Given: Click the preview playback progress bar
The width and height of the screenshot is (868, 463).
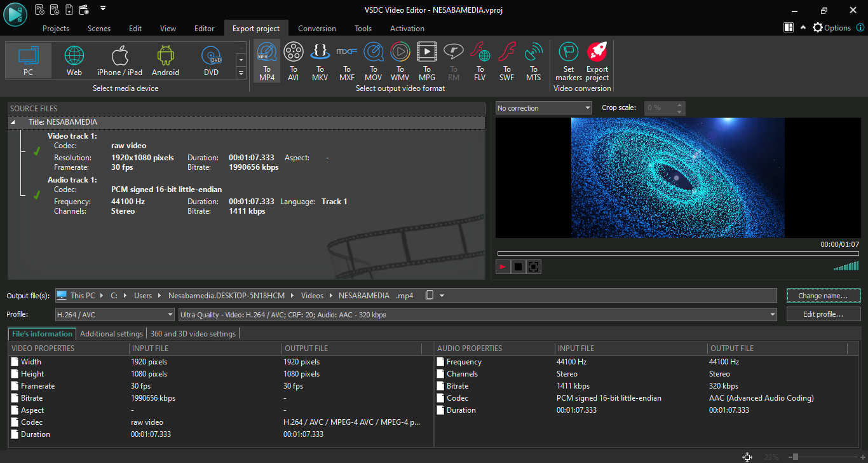Looking at the screenshot, I should tap(677, 253).
